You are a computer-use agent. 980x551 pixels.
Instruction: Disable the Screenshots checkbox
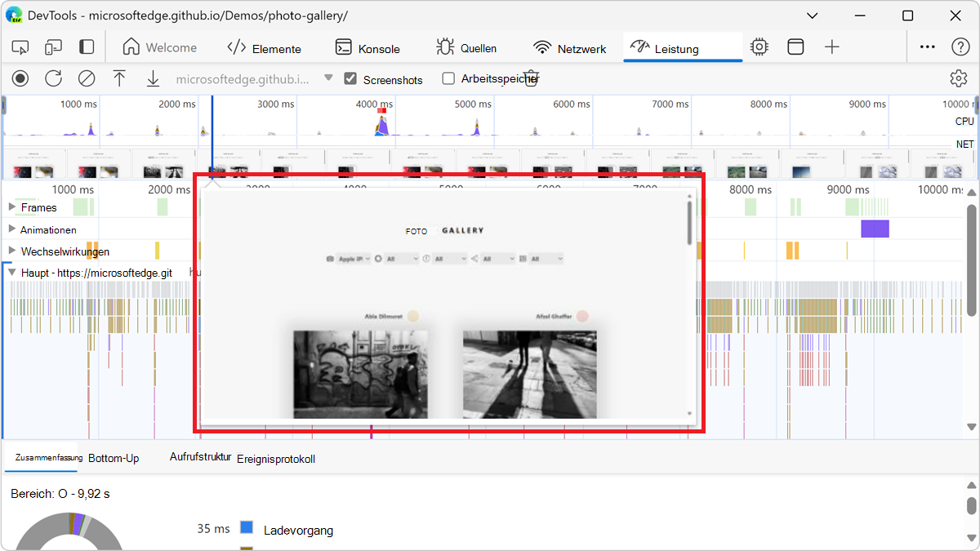pyautogui.click(x=350, y=79)
